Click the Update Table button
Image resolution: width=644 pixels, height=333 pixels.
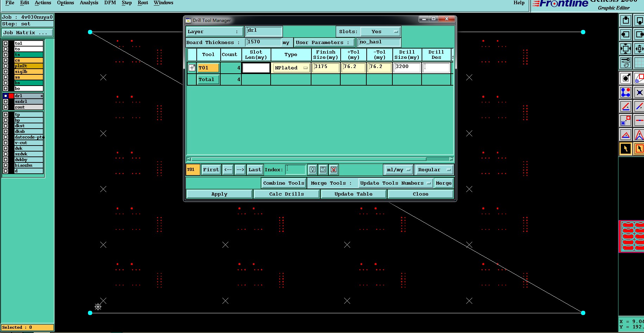pos(353,194)
